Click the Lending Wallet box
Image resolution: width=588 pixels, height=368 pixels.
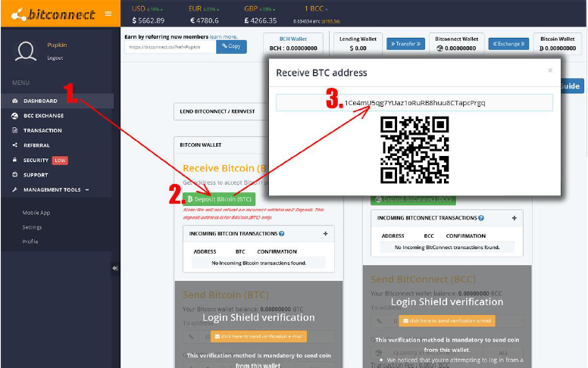pos(358,44)
